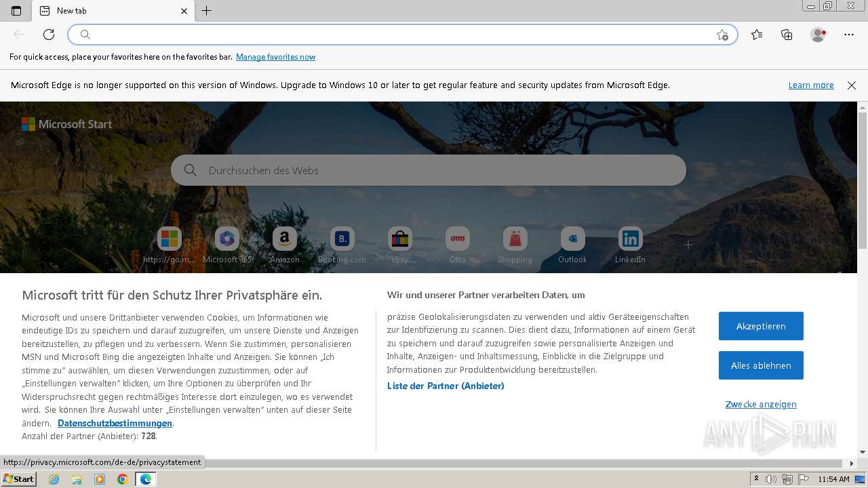Open the ebay quick link
The image size is (868, 488).
pyautogui.click(x=400, y=245)
